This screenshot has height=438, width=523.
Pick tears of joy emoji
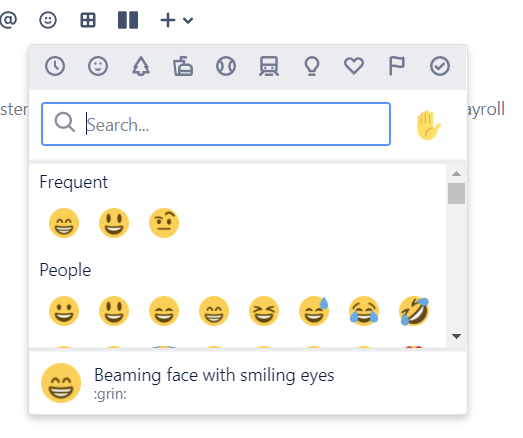[x=364, y=311]
